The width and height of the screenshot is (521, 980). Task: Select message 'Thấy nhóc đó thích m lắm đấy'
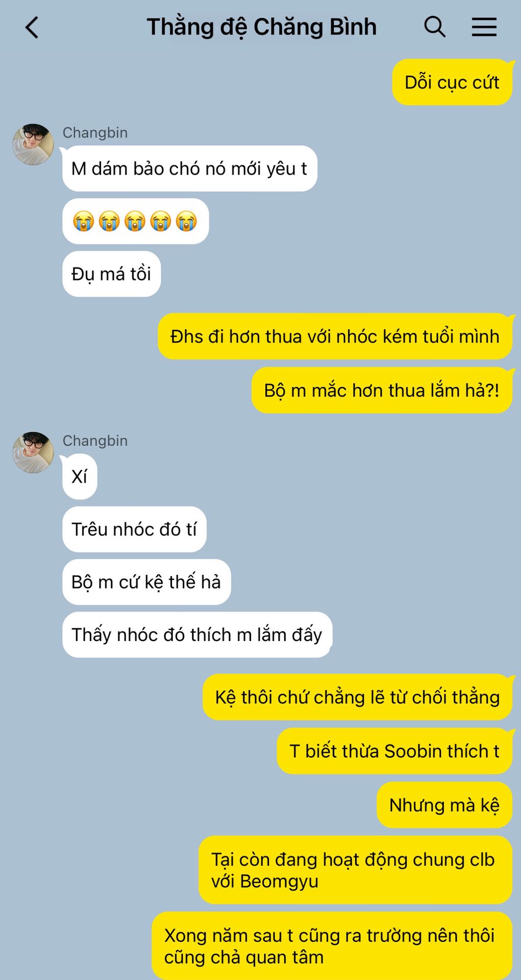click(197, 634)
